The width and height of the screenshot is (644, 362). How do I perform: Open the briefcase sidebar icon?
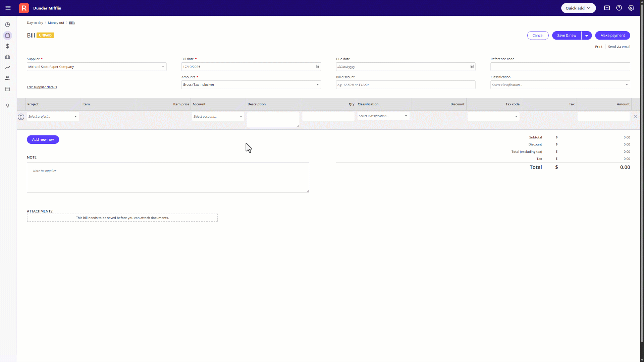tap(7, 57)
